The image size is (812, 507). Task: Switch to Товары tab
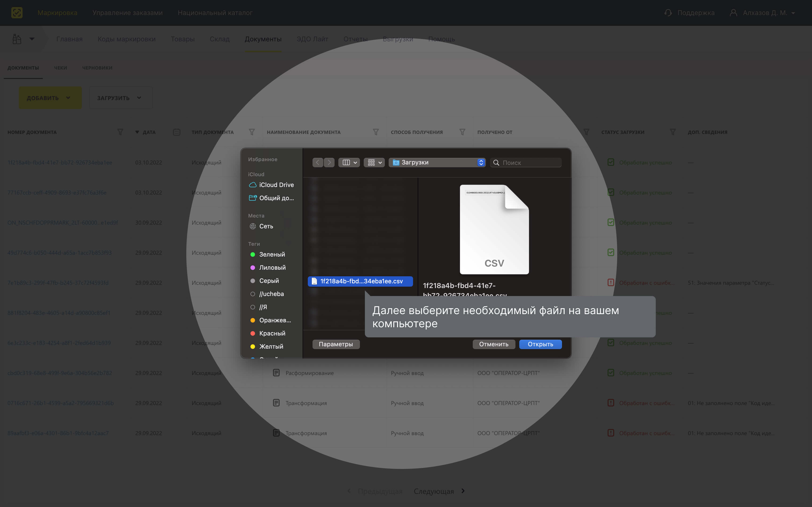[x=183, y=39]
